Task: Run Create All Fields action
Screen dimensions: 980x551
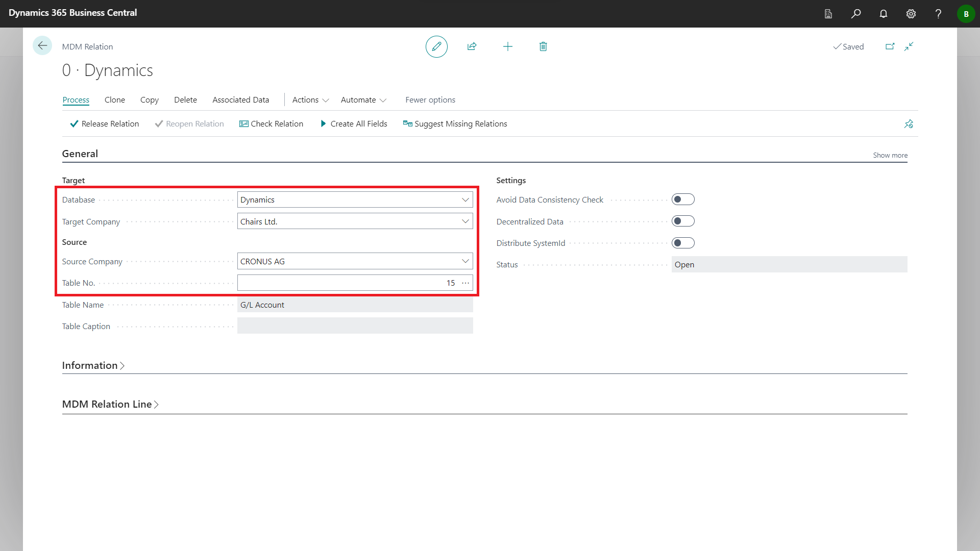Action: coord(354,124)
